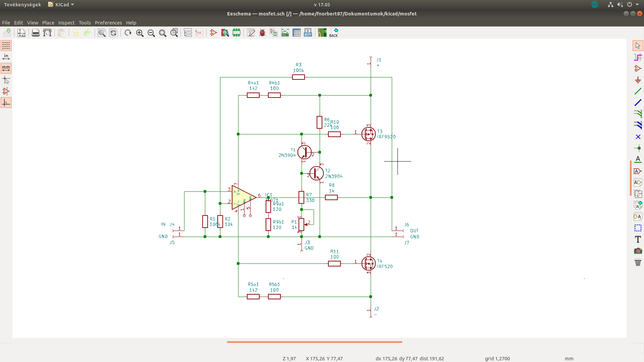Open the system power menu arrow
Viewport: 644px width, 362px height.
[637, 5]
